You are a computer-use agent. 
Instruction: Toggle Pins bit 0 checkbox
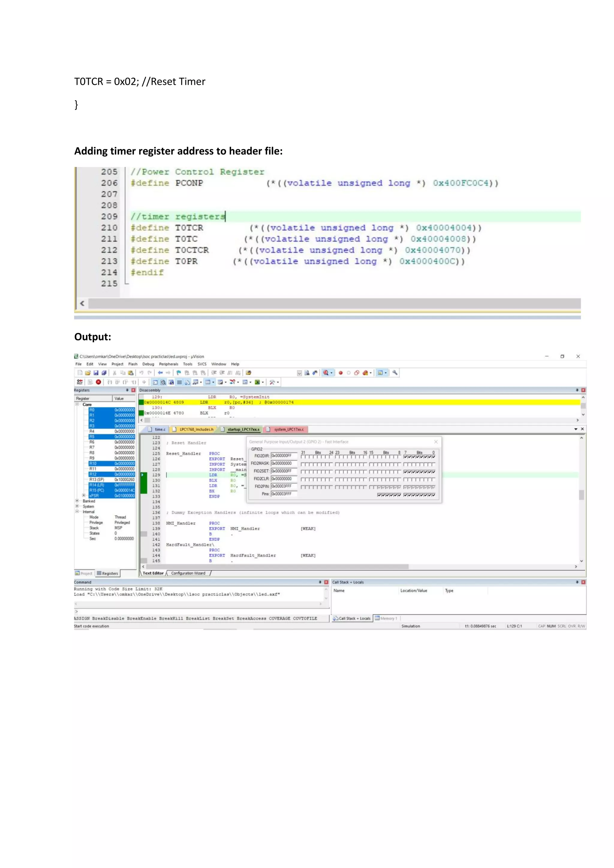click(x=434, y=495)
